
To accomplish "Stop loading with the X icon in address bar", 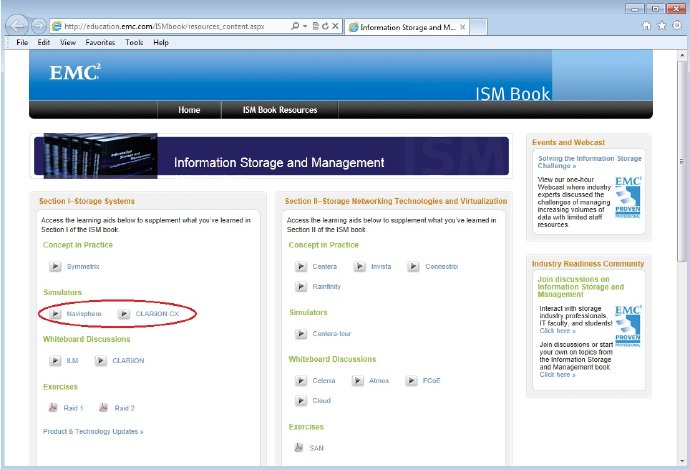I will click(x=335, y=26).
